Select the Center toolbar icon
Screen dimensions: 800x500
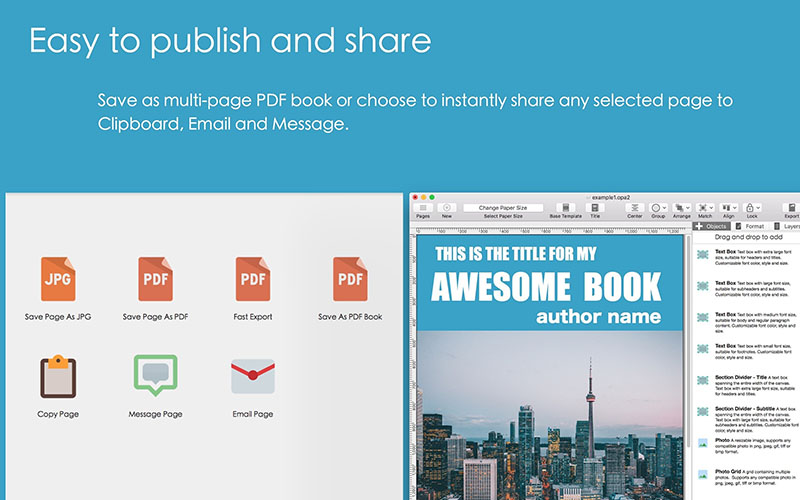click(635, 208)
